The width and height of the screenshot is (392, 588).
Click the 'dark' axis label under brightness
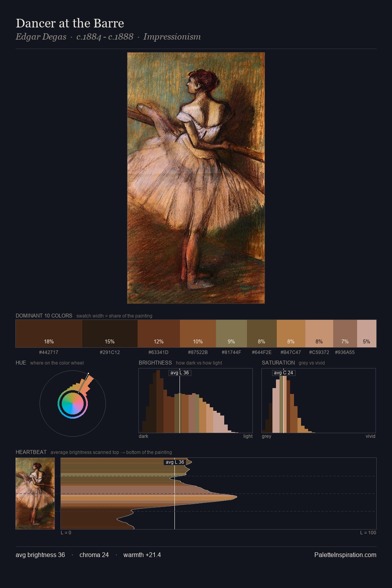pos(143,436)
